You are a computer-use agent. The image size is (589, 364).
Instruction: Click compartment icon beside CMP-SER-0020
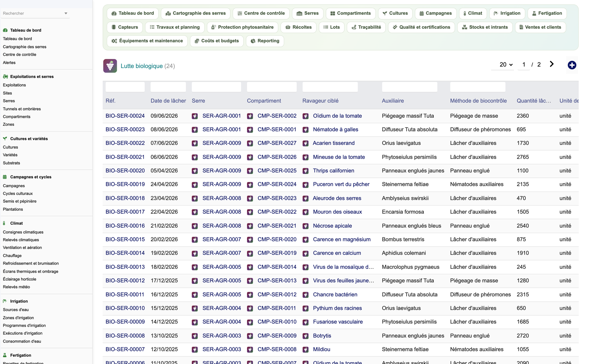[x=250, y=239]
